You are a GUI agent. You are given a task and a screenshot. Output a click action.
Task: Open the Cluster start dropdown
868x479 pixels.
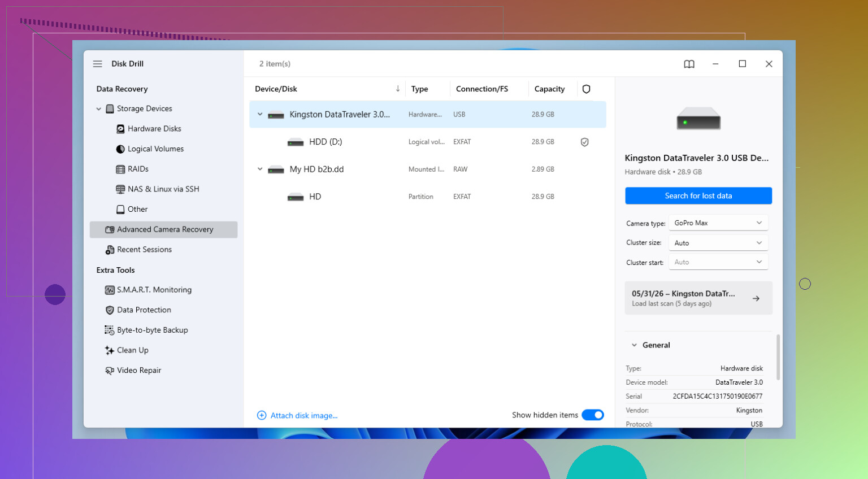(718, 262)
